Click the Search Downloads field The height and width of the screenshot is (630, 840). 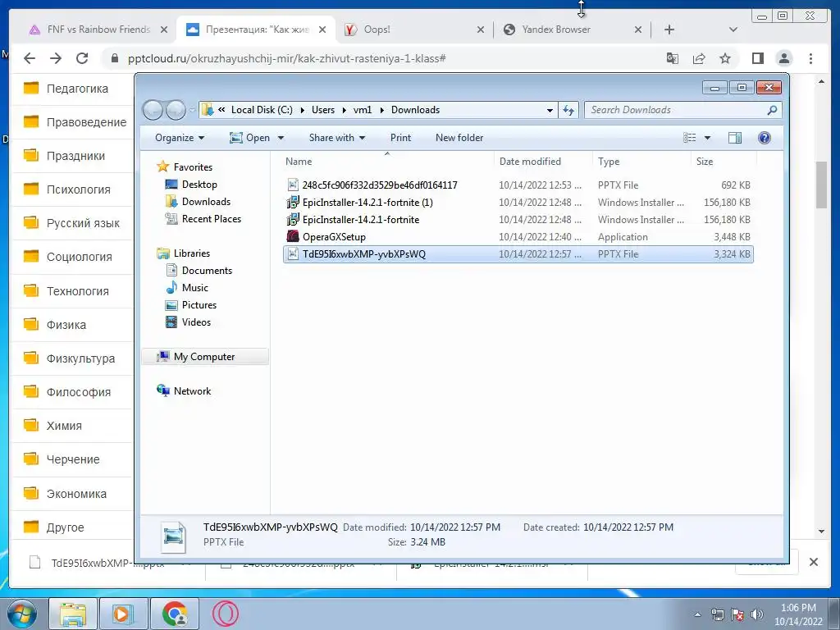click(x=682, y=110)
